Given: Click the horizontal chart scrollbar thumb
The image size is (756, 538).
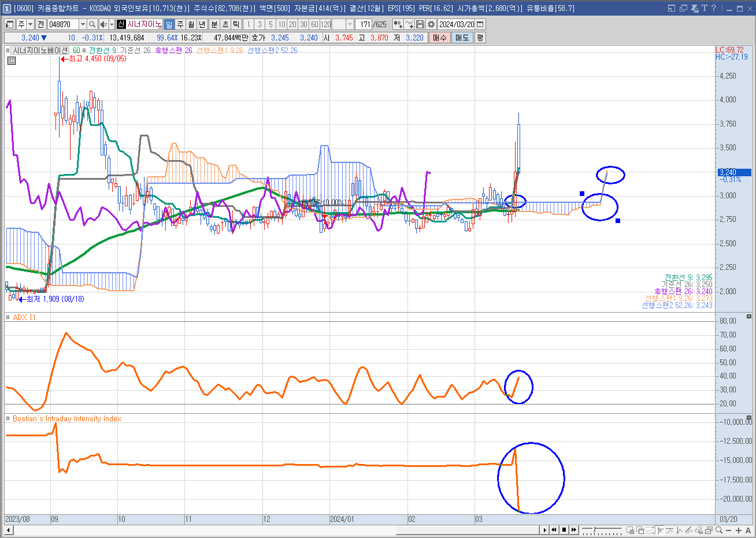Looking at the screenshot, I should click(x=468, y=530).
